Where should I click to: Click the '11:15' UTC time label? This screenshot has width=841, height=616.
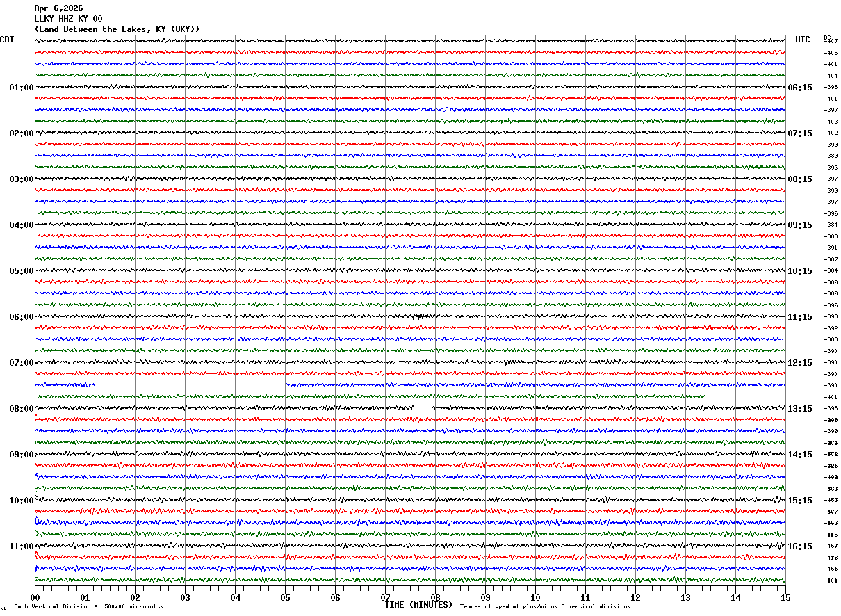[800, 317]
